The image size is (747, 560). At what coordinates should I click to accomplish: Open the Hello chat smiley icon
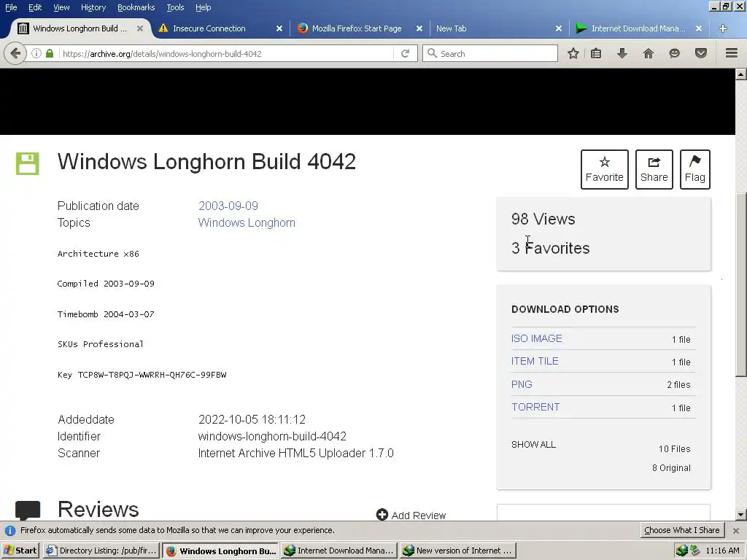coord(674,53)
